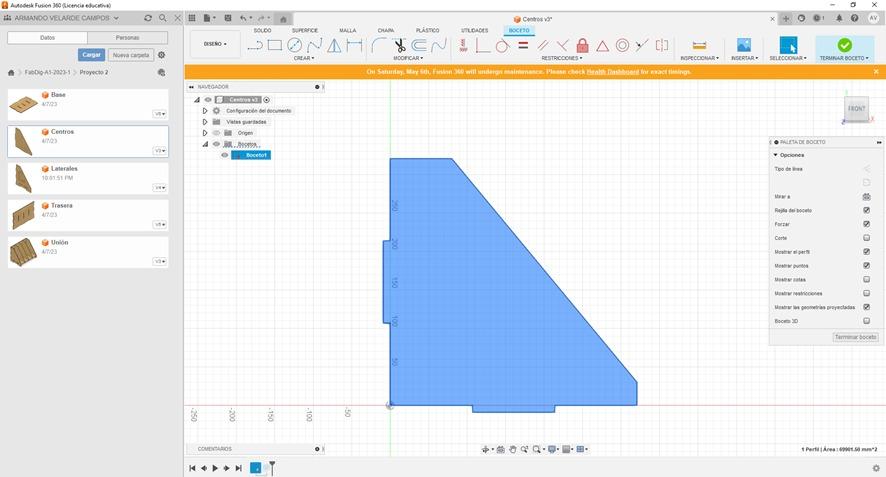The height and width of the screenshot is (477, 886).
Task: Select the Circle sketch tool
Action: [294, 45]
